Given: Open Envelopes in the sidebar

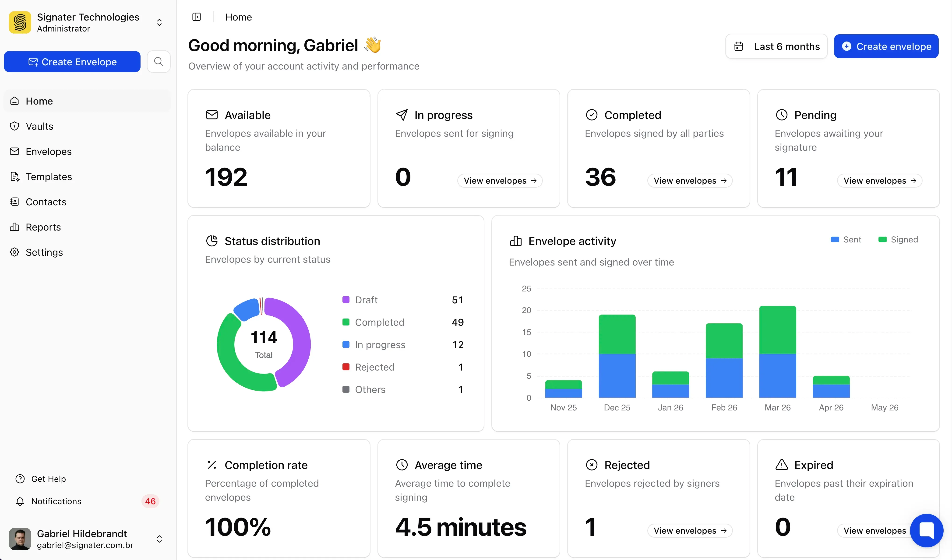Looking at the screenshot, I should [x=87, y=151].
